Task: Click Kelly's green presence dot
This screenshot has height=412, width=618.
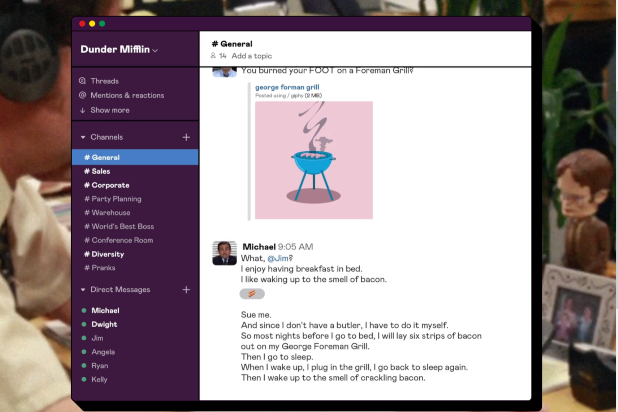Action: tap(84, 379)
